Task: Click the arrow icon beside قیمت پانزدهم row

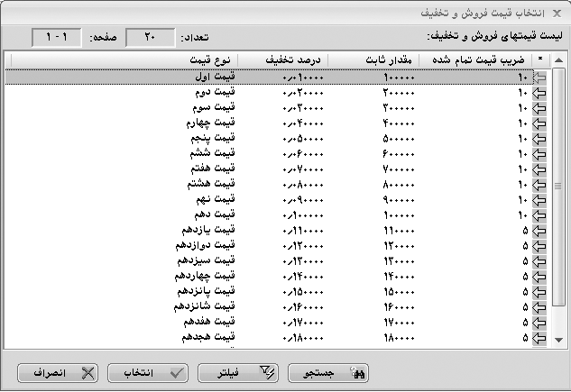Action: 540,292
